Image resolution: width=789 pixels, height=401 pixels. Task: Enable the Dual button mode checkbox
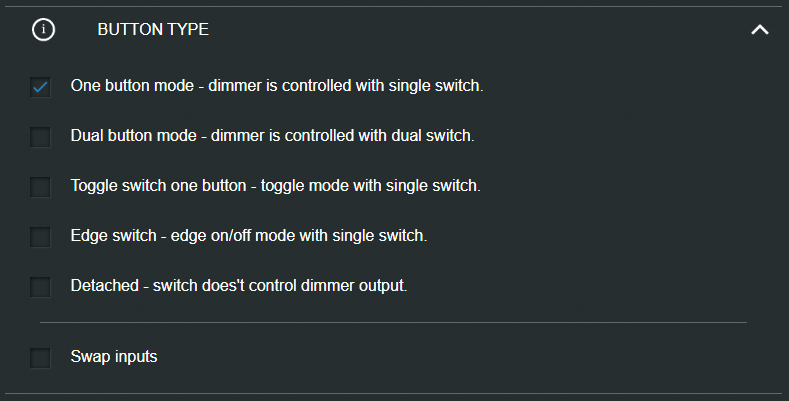[40, 137]
